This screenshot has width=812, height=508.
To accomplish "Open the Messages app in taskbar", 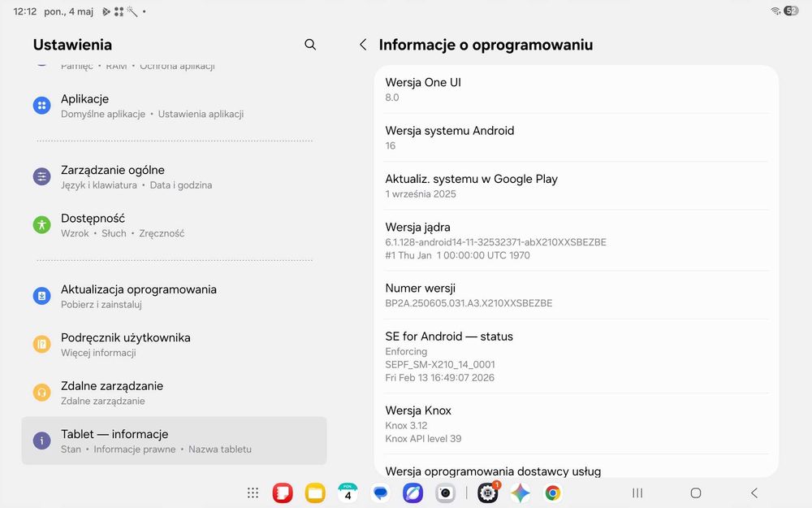I will [380, 493].
